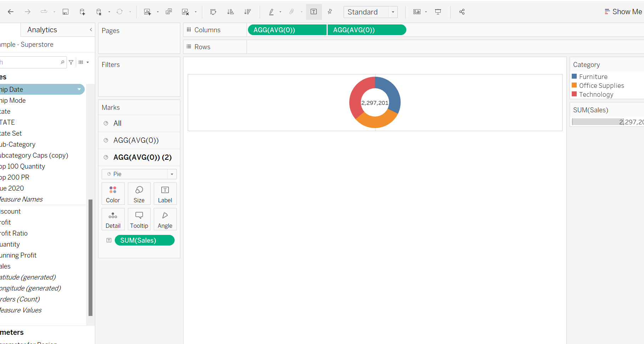Click the Show/Hide Cards icon
The width and height of the screenshot is (644, 344).
pyautogui.click(x=417, y=12)
